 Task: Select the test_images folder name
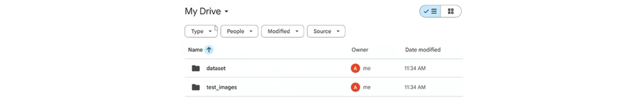pos(221,87)
